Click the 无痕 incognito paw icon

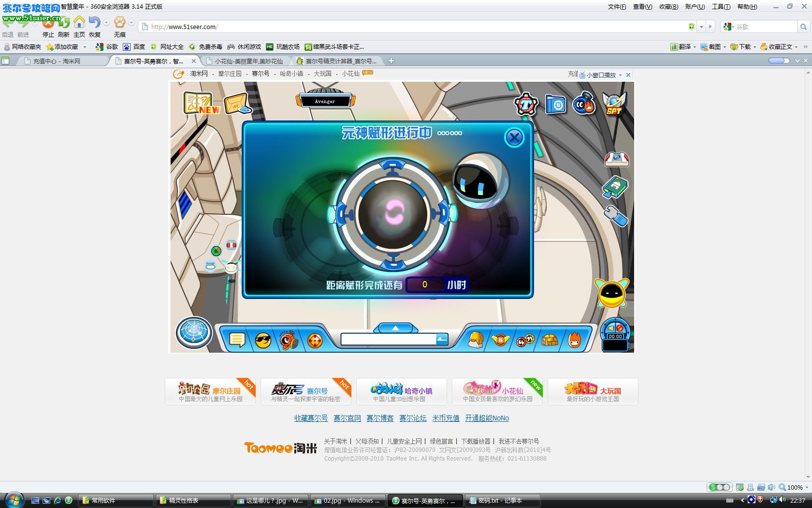pos(119,27)
